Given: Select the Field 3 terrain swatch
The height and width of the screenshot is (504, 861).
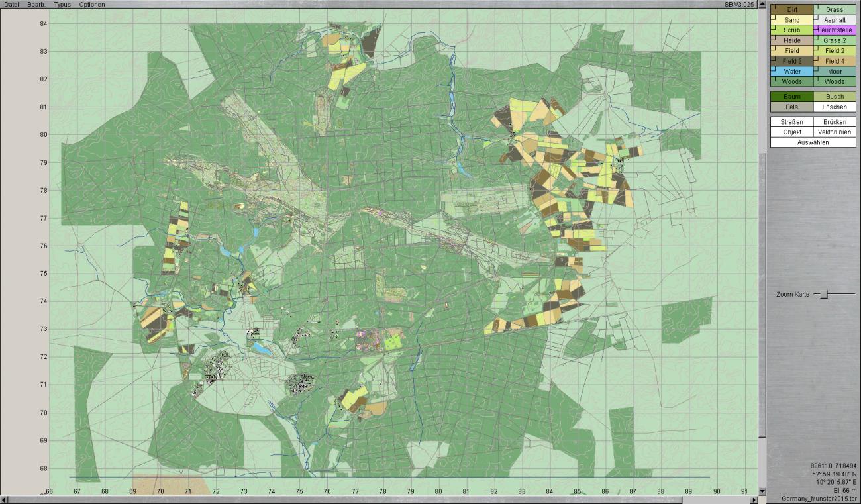Looking at the screenshot, I should click(x=792, y=61).
